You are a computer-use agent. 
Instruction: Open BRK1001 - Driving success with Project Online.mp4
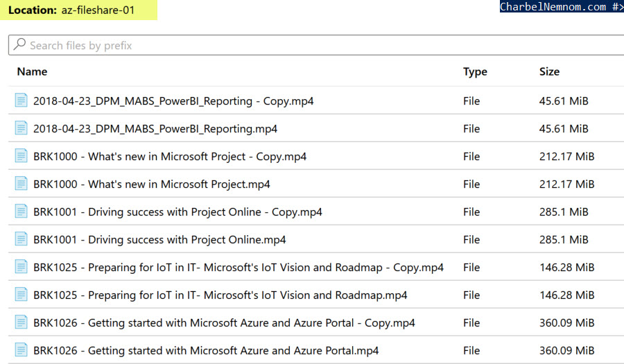(x=159, y=240)
